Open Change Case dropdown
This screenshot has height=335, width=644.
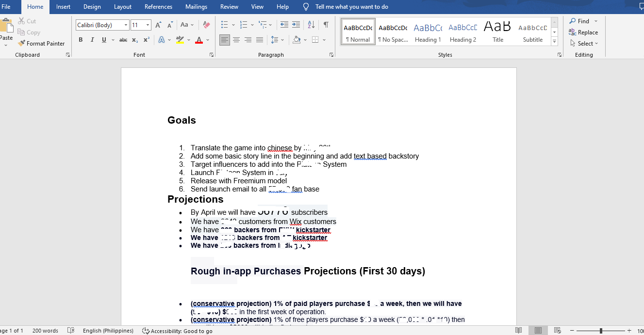pos(187,25)
